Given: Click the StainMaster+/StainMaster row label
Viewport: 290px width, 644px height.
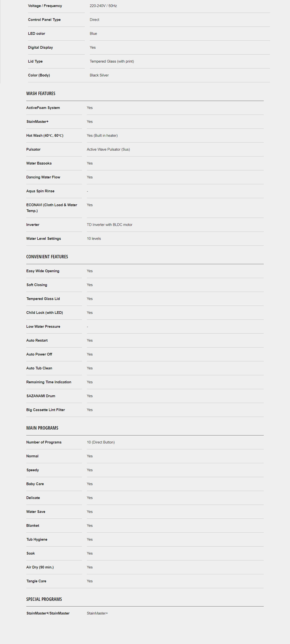Looking at the screenshot, I should point(48,613).
